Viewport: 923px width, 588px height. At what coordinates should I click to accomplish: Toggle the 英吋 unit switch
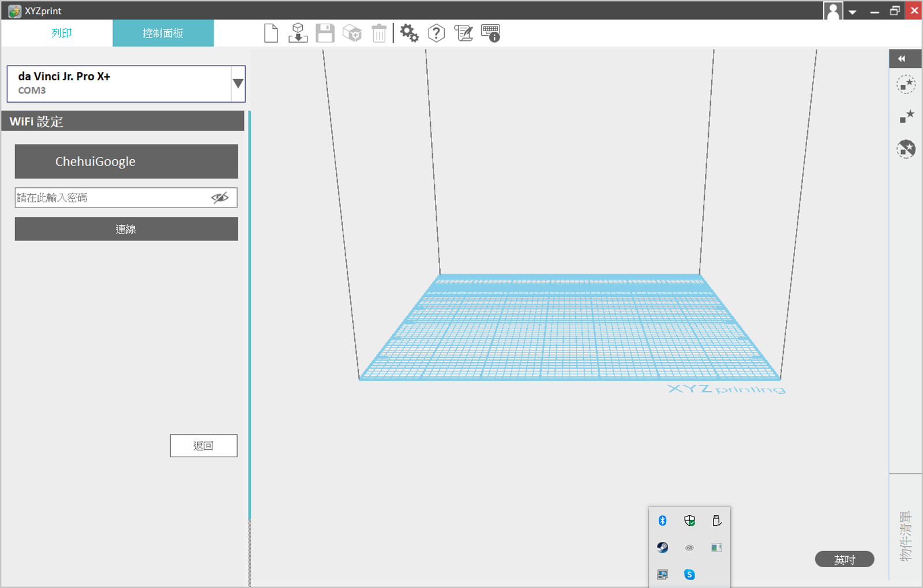844,559
